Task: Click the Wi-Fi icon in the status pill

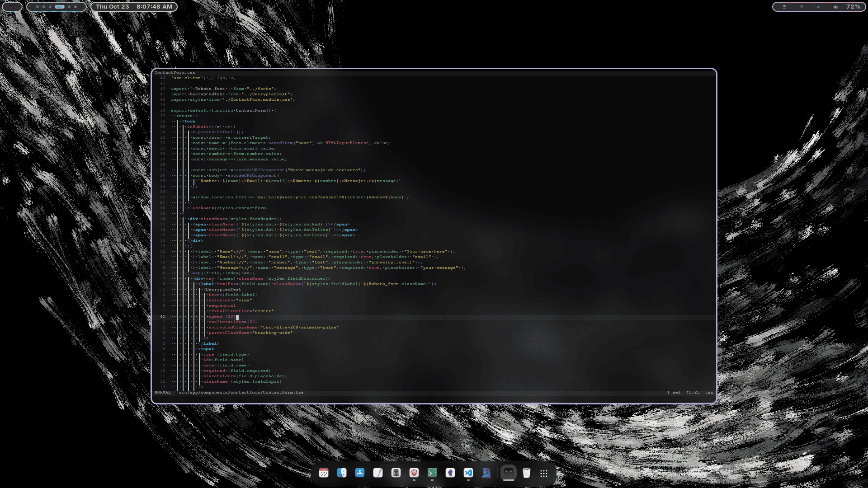Action: (802, 7)
